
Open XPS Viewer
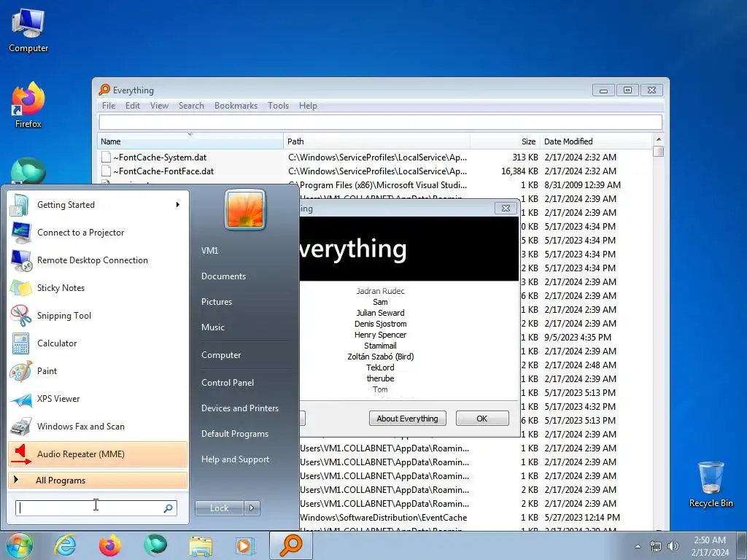[97, 399]
